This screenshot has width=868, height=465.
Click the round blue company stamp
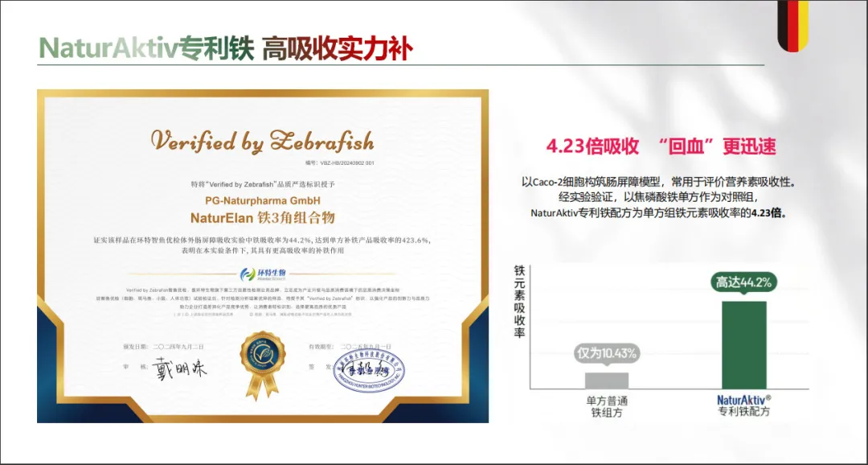[x=369, y=372]
